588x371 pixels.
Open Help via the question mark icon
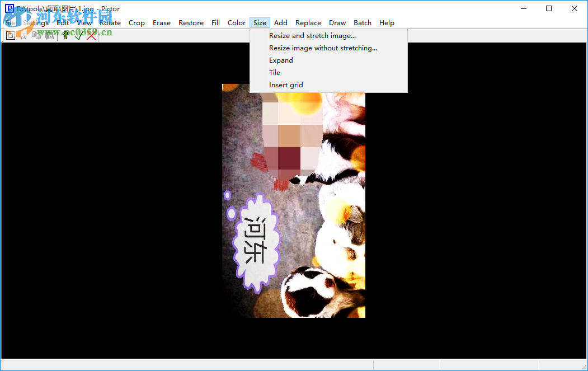point(65,35)
